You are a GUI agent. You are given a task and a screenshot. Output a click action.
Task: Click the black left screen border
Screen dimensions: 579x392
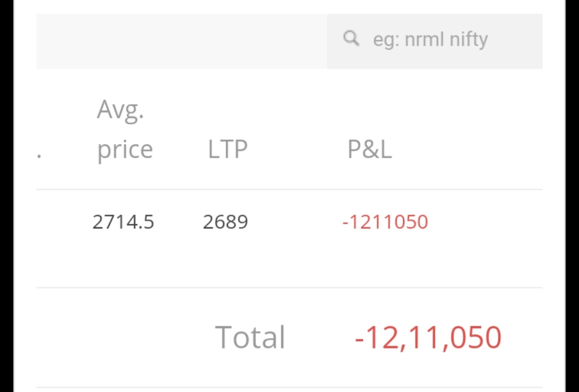coord(6,196)
